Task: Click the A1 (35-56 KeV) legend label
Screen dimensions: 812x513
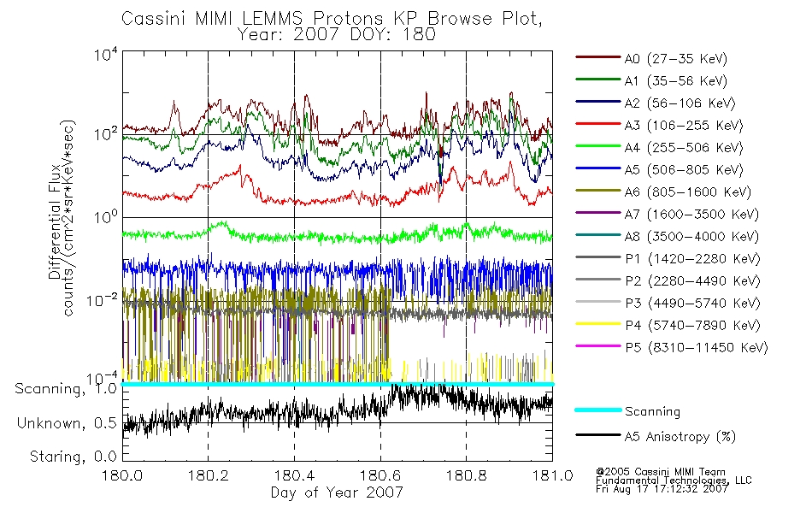Action: (676, 81)
